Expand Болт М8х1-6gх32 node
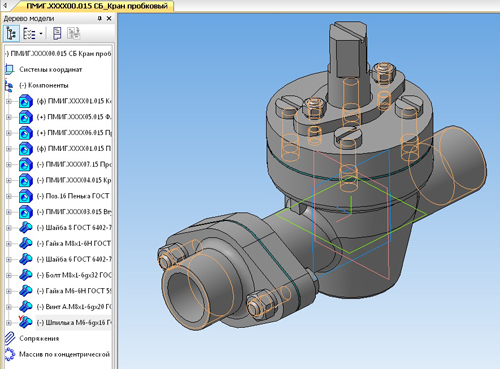Screen dimensions: 500x369 point(9,275)
